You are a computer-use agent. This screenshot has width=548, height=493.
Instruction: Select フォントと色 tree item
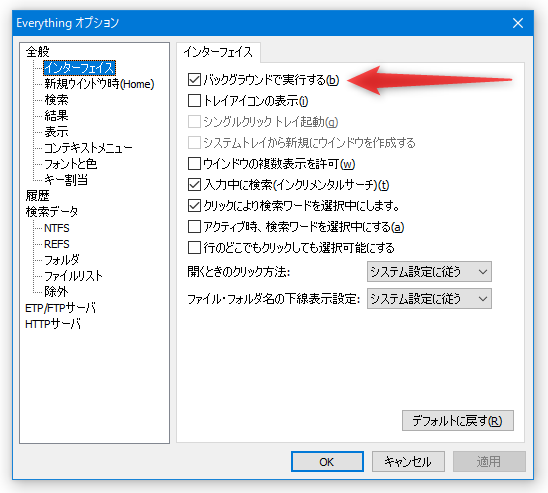tap(70, 164)
